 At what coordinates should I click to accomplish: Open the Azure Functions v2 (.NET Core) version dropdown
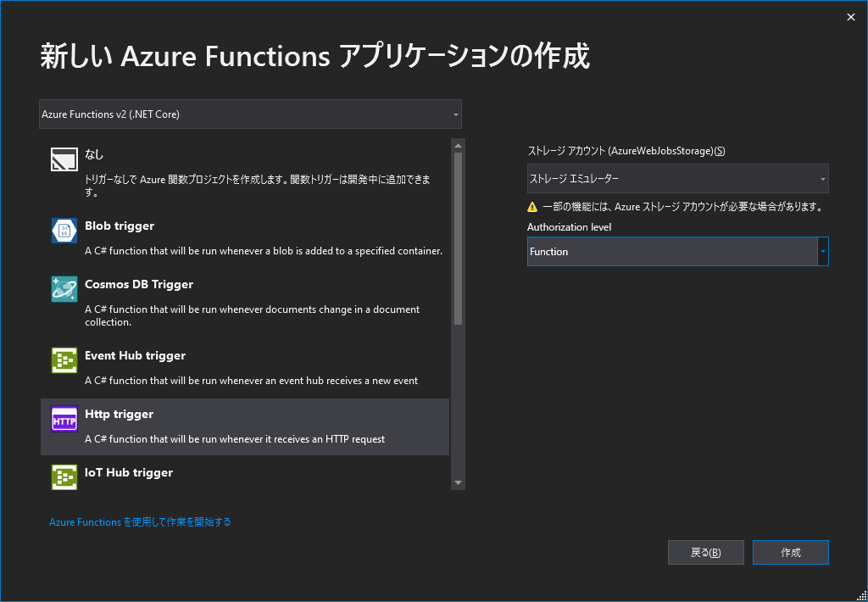250,114
